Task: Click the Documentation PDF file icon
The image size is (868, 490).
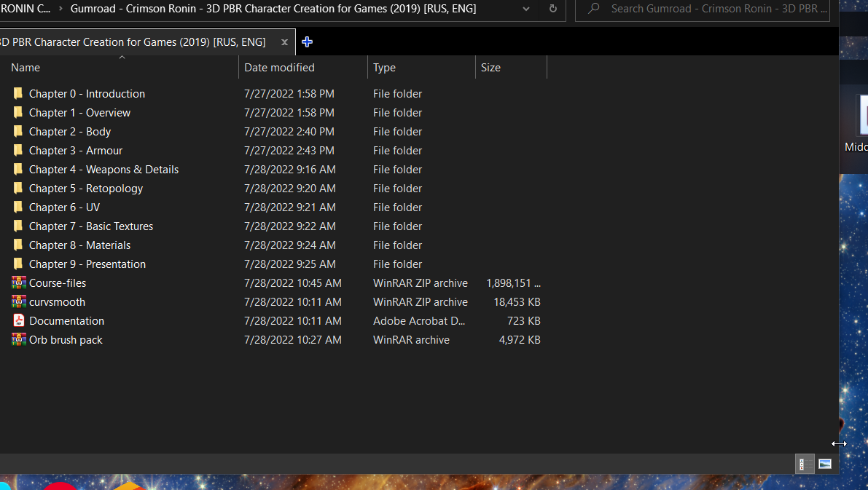Action: point(18,320)
